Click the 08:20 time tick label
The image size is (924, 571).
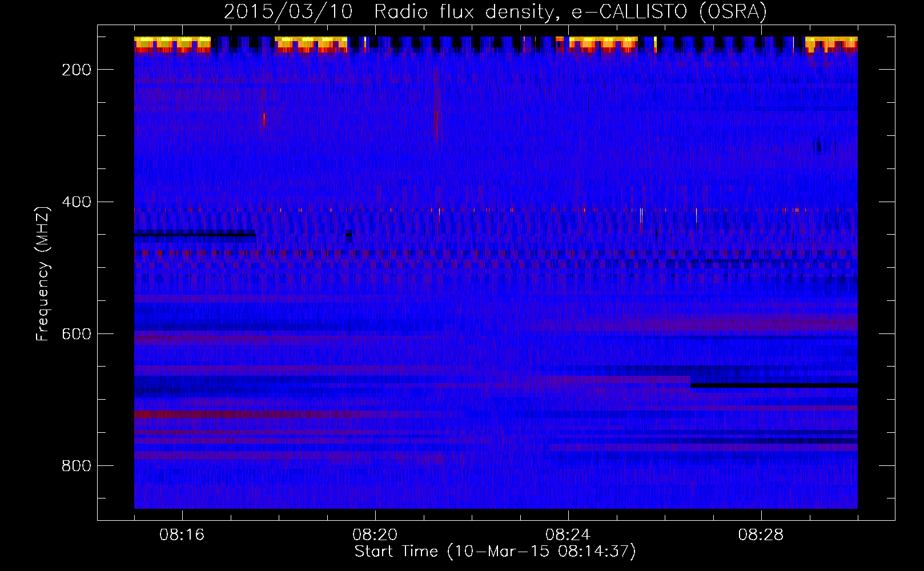click(375, 535)
